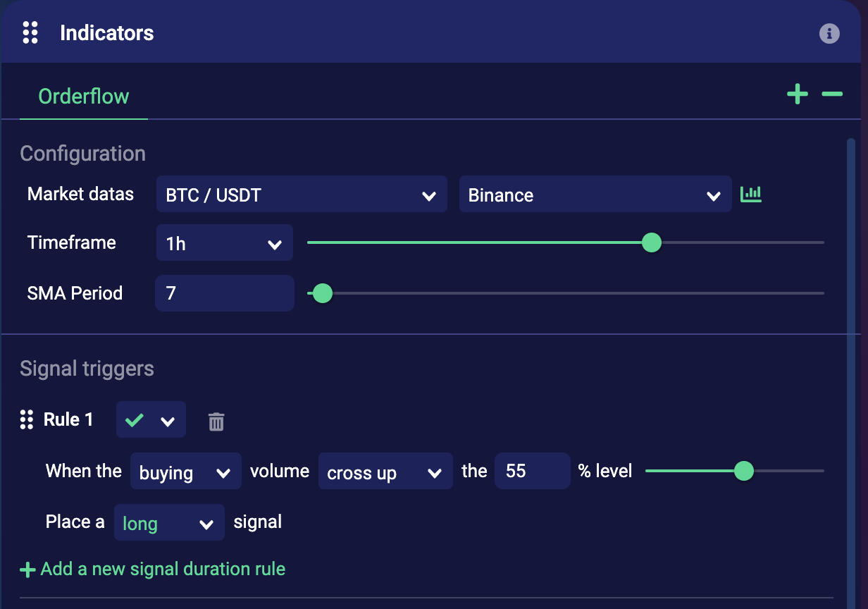Viewport: 868px width, 609px height.
Task: Grab the Rule 1 drag handle
Action: 27,419
